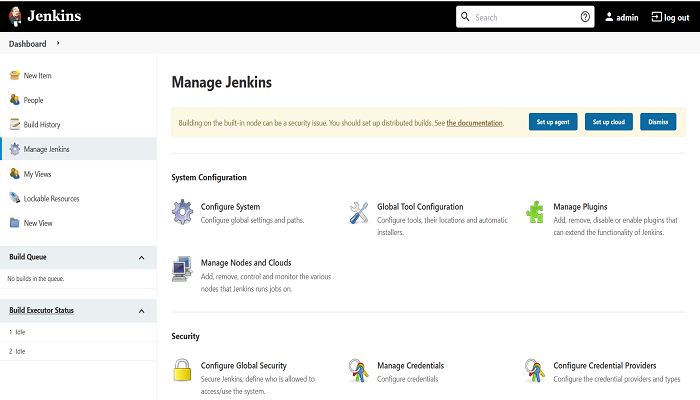Screen dimensions: 700x400
Task: Dismiss the security warning banner
Action: 658,122
